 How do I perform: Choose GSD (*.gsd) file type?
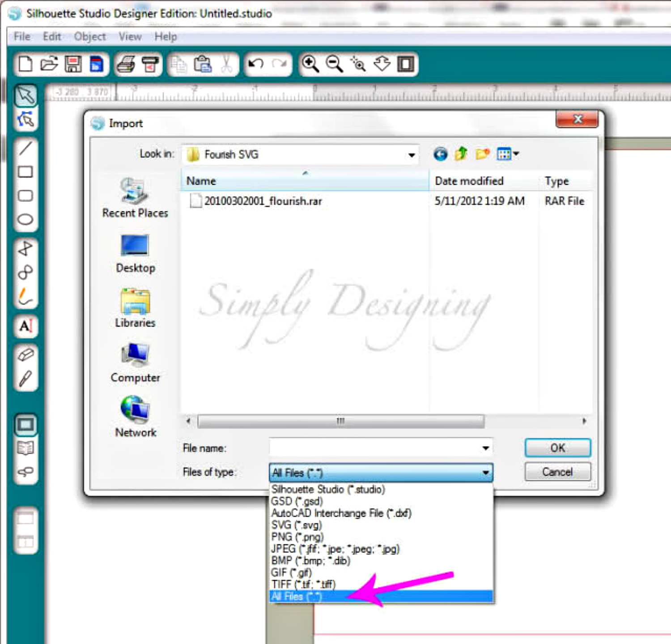(x=381, y=501)
